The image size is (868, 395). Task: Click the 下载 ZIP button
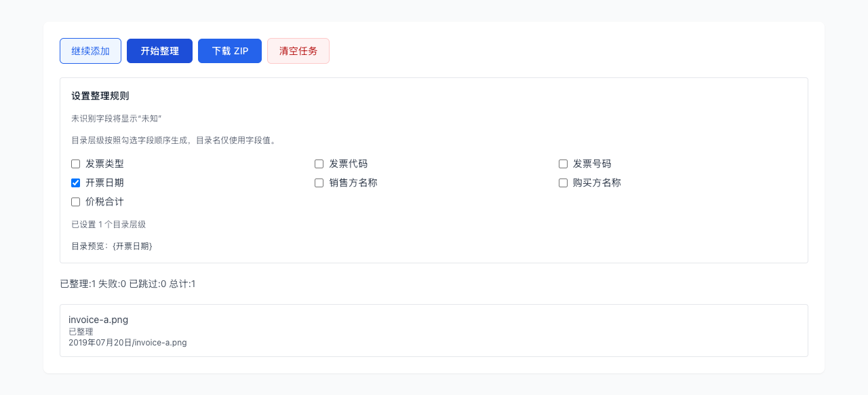229,51
